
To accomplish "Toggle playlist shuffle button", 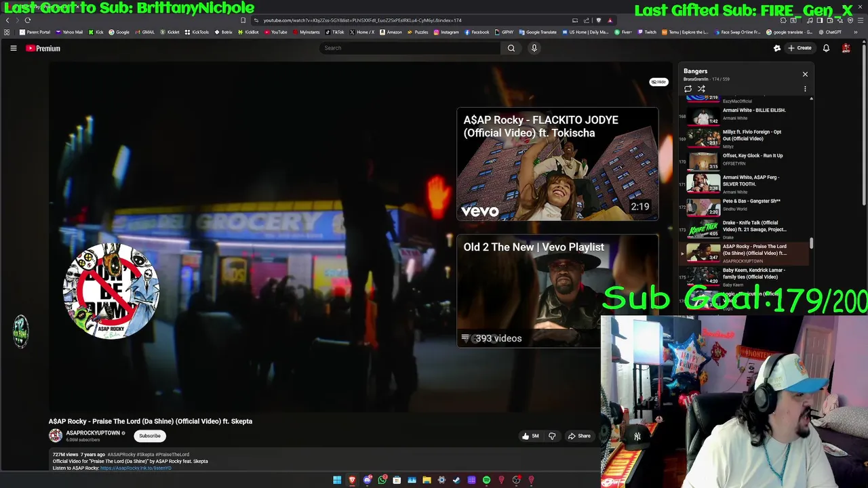I will point(701,89).
